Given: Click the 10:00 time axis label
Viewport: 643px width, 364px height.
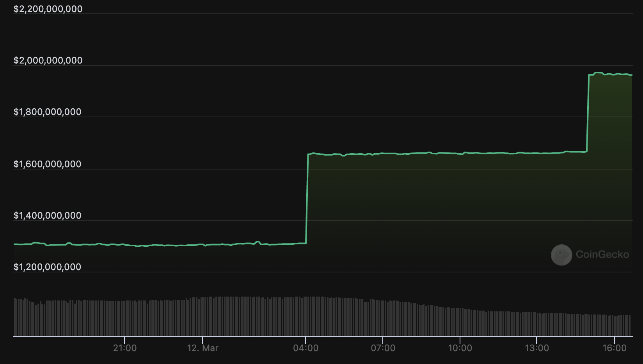Looking at the screenshot, I should (460, 348).
